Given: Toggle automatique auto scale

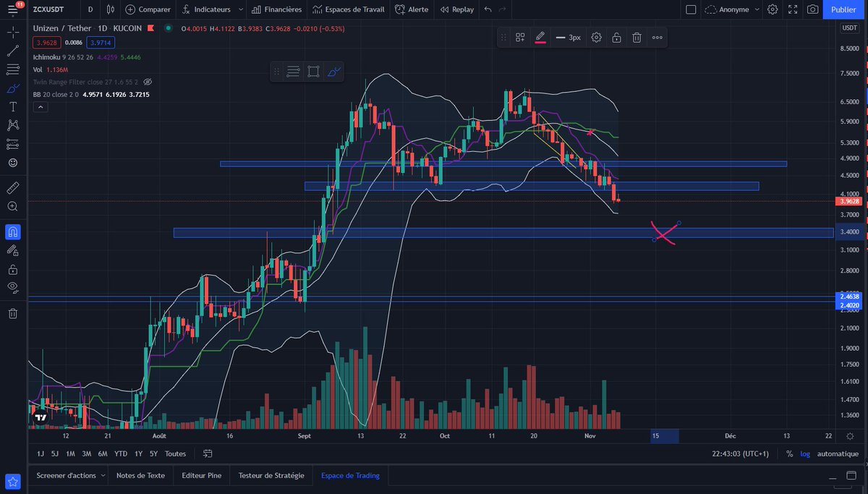Looking at the screenshot, I should tap(838, 454).
